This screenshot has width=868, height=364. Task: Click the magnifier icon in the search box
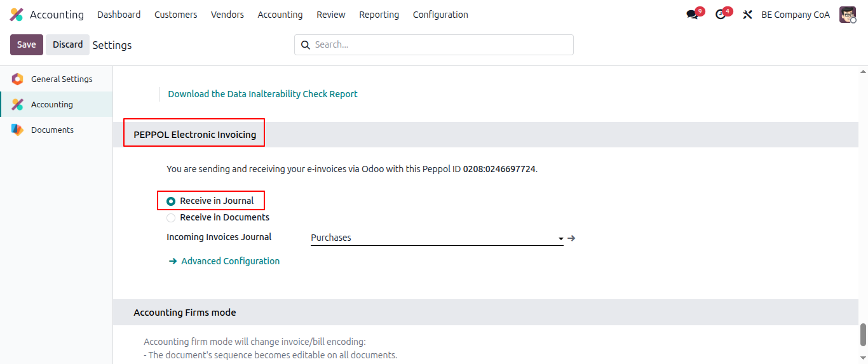click(305, 45)
